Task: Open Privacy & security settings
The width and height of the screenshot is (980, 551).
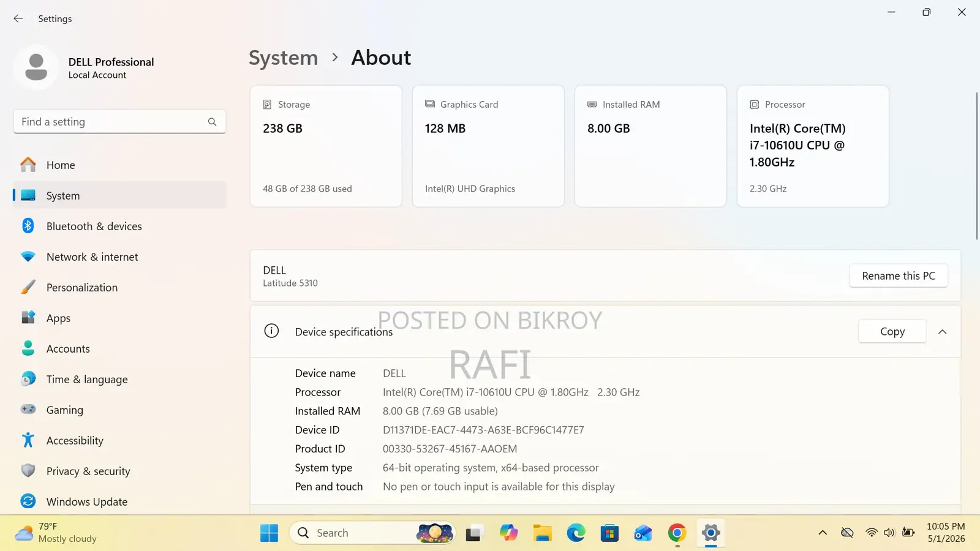Action: pos(119,471)
